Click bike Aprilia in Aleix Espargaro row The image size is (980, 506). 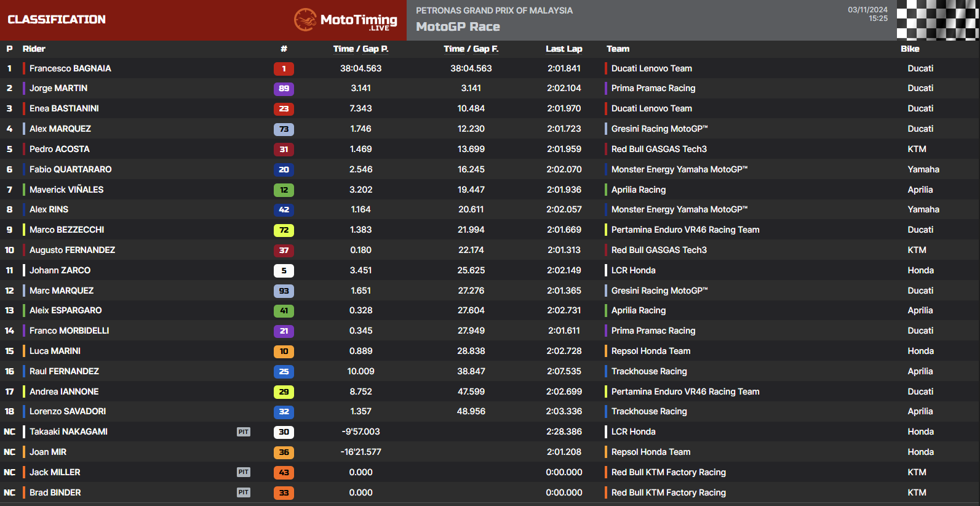pyautogui.click(x=920, y=310)
